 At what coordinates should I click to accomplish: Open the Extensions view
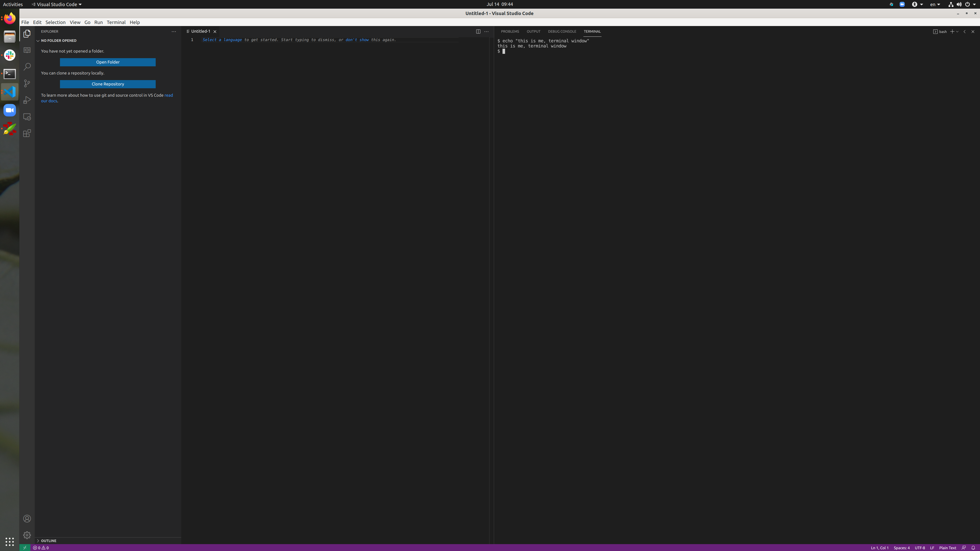pos(27,133)
